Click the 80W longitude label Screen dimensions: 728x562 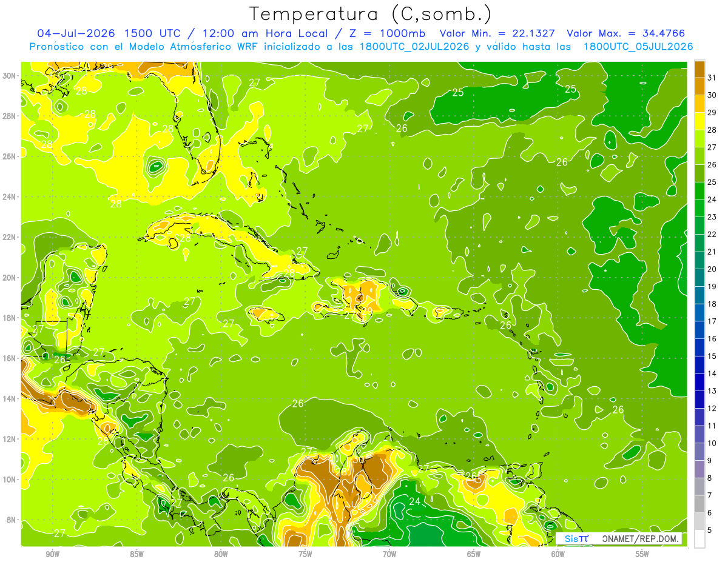tap(221, 554)
